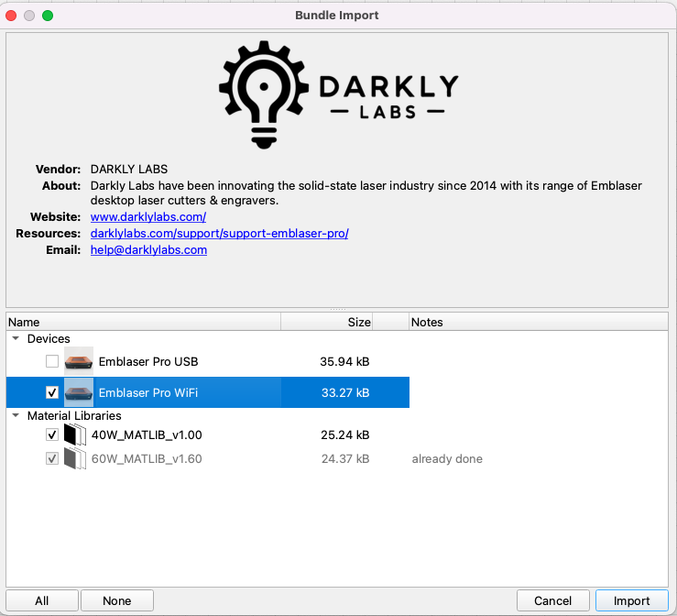
Task: Open the www.darklylabs.com website link
Action: pos(147,217)
